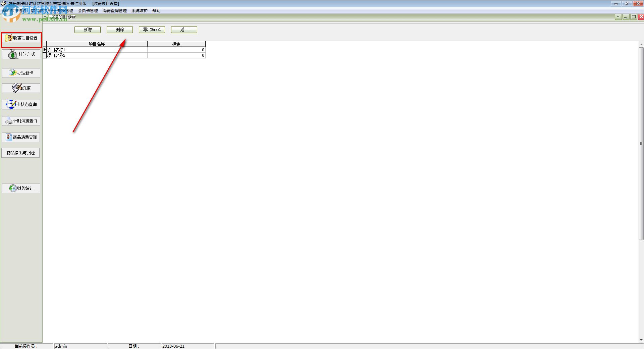Click the 删除 button
644x349 pixels.
pyautogui.click(x=120, y=30)
